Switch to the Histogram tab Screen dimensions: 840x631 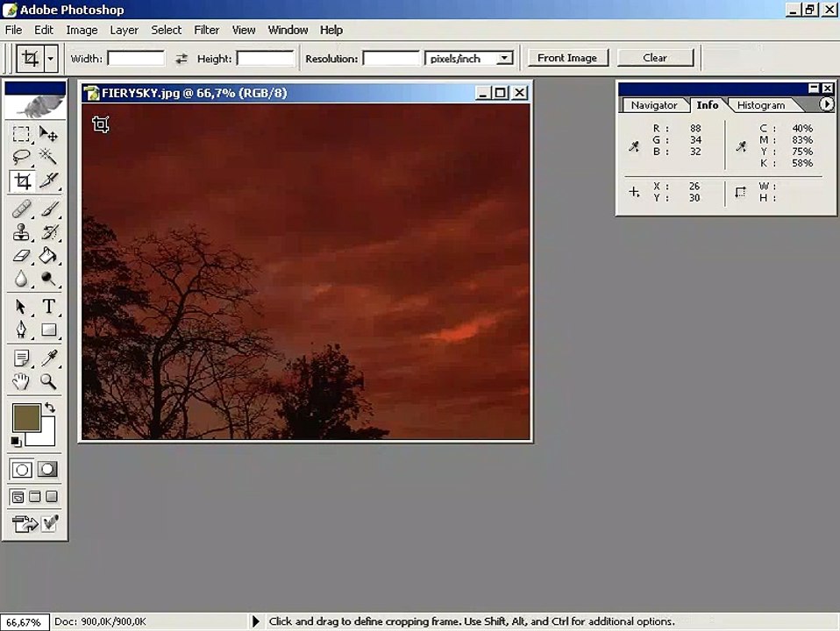coord(761,105)
